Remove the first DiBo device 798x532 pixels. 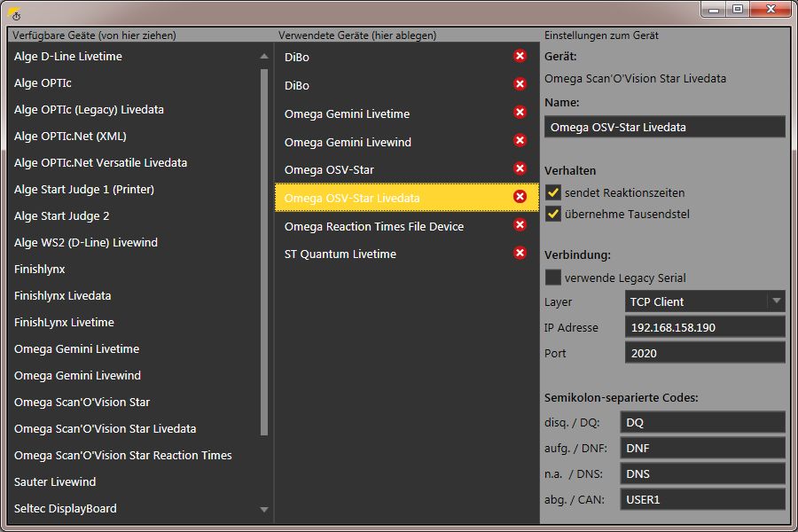point(520,56)
